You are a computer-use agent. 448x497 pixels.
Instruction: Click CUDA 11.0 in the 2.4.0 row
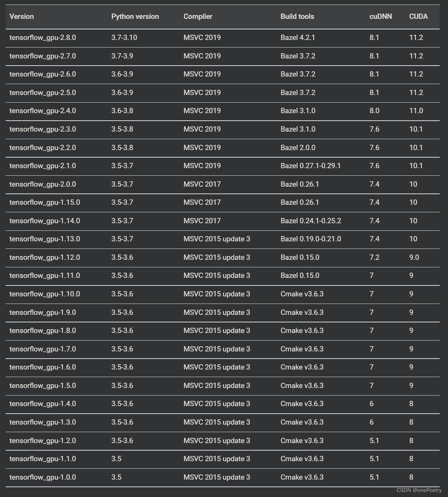pos(416,111)
